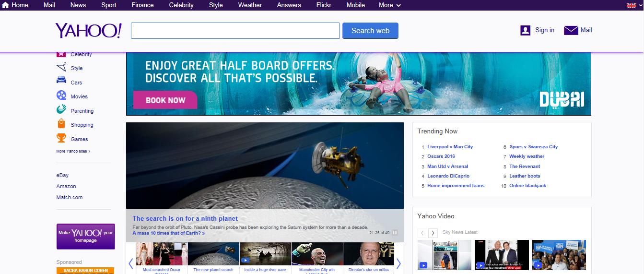Click the Cars icon in sidebar
The width and height of the screenshot is (644, 274).
point(61,80)
